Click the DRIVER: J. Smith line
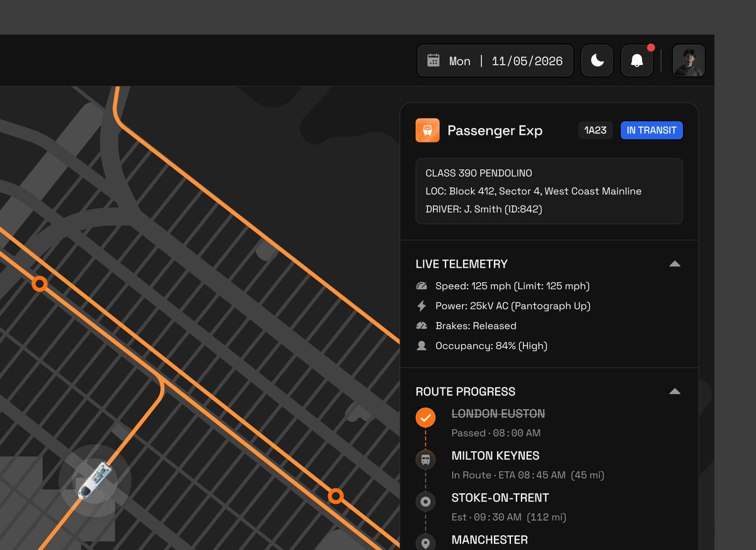Viewport: 756px width, 550px height. click(484, 209)
